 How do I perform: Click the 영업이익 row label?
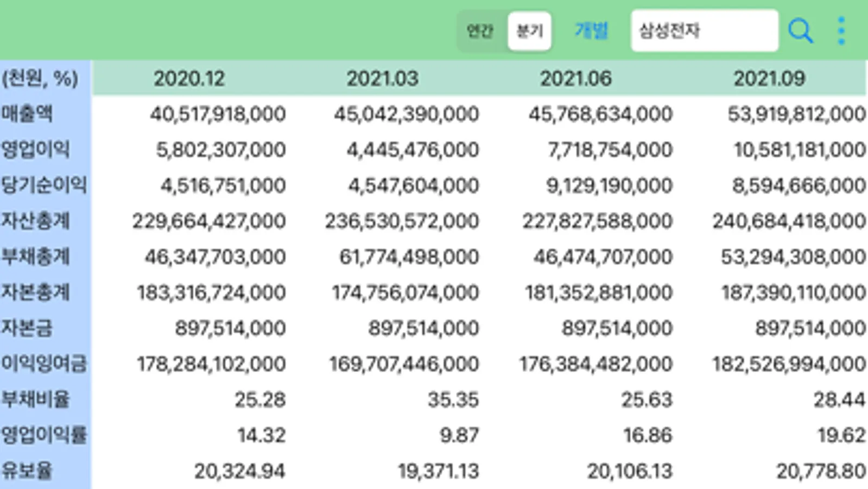pyautogui.click(x=35, y=149)
